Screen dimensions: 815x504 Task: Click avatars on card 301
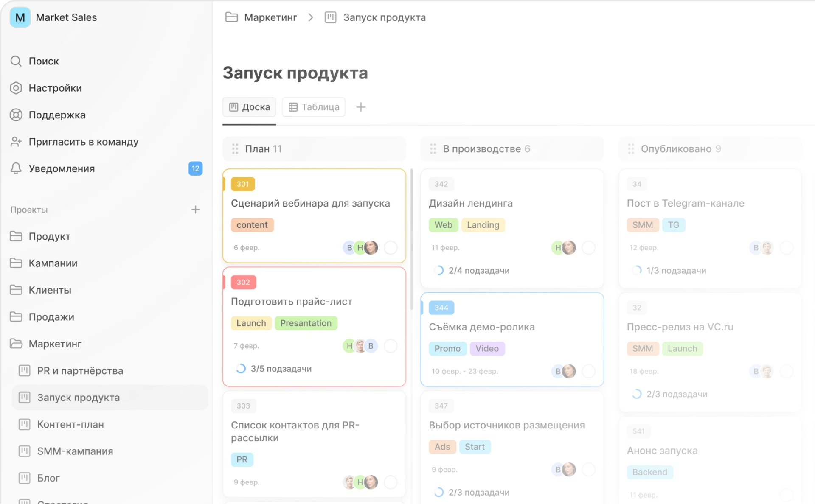(360, 247)
